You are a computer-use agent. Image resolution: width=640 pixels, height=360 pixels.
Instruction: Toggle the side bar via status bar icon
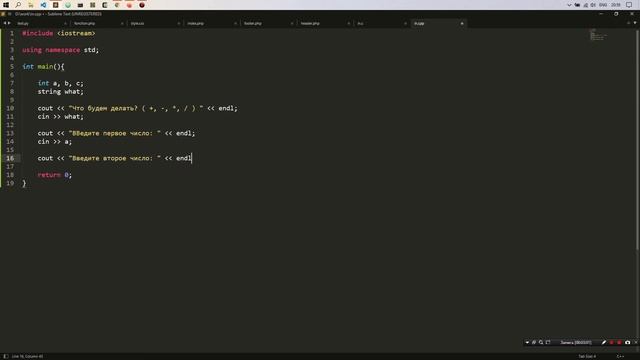tap(5, 356)
